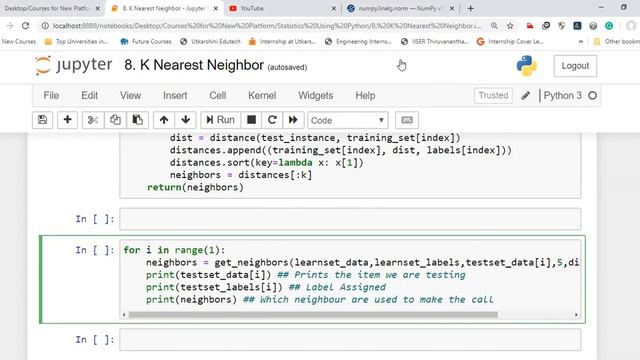The height and width of the screenshot is (360, 640).
Task: Close the YouTube browser tab
Action: [x=333, y=8]
